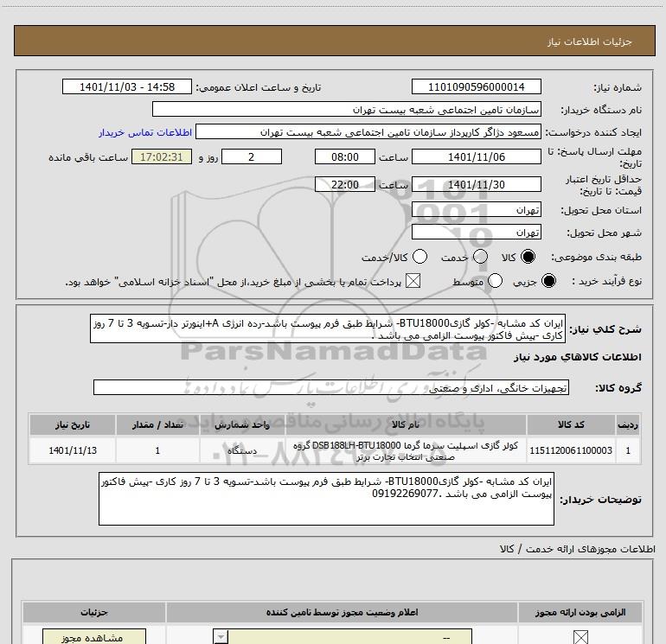
Task: Select the کالا/خدمت radio button
Action: coord(419,257)
